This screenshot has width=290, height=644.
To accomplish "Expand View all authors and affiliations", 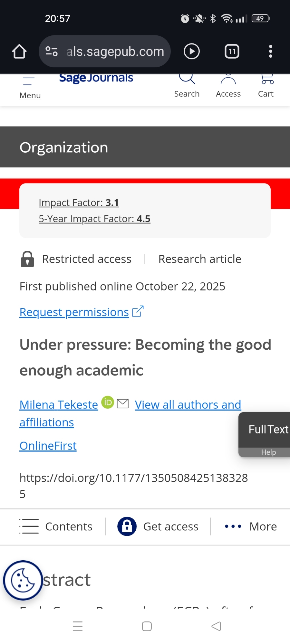I will tap(188, 405).
